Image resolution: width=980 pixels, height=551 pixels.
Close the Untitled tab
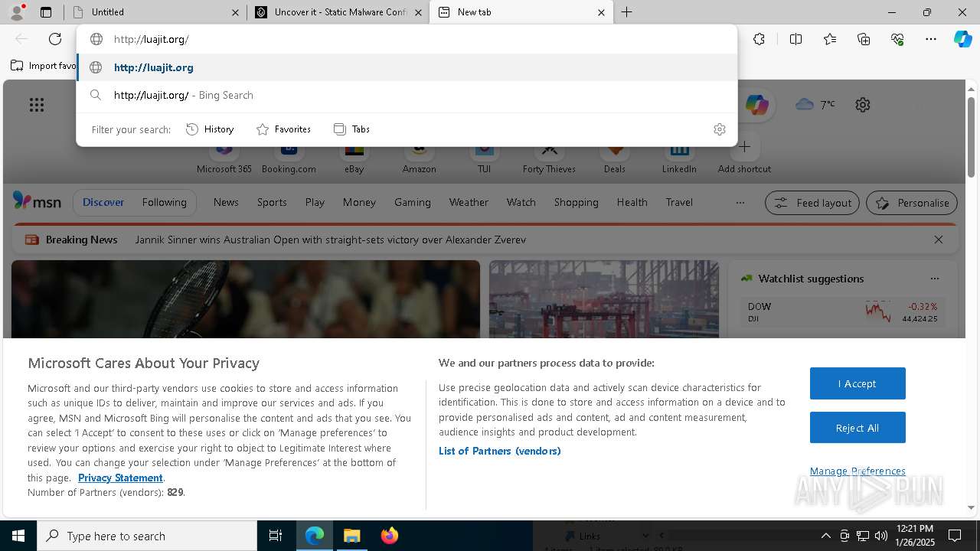coord(235,12)
